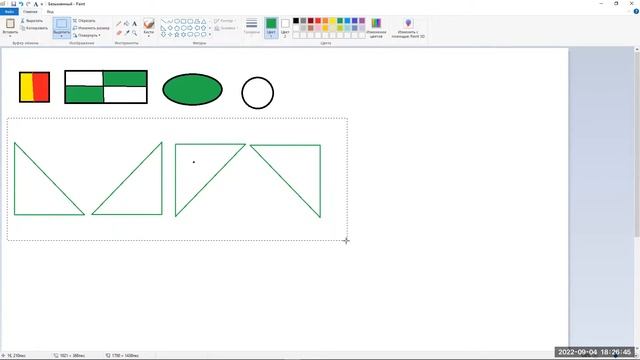Viewport: 640px width, 360px height.
Task: Select the Line shape
Action: click(163, 21)
